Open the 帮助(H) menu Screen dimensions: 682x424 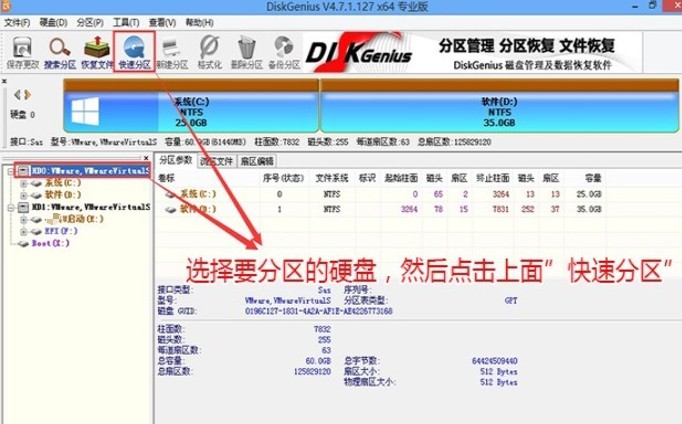point(199,23)
